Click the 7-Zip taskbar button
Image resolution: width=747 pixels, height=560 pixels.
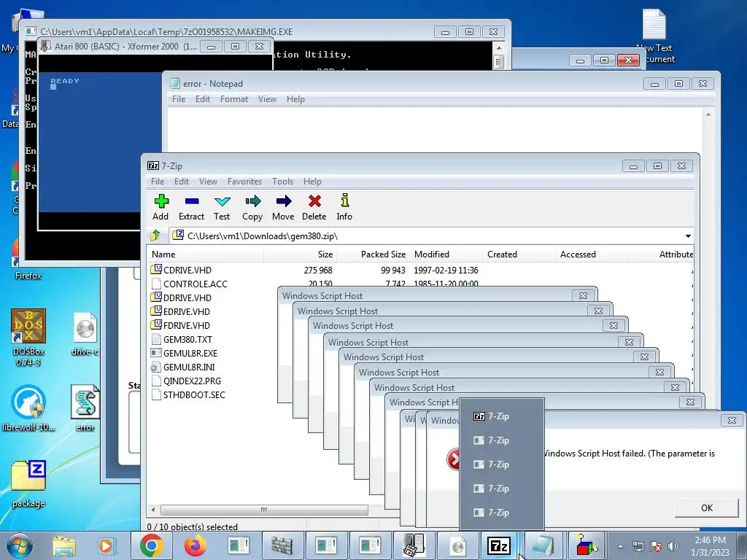499,545
